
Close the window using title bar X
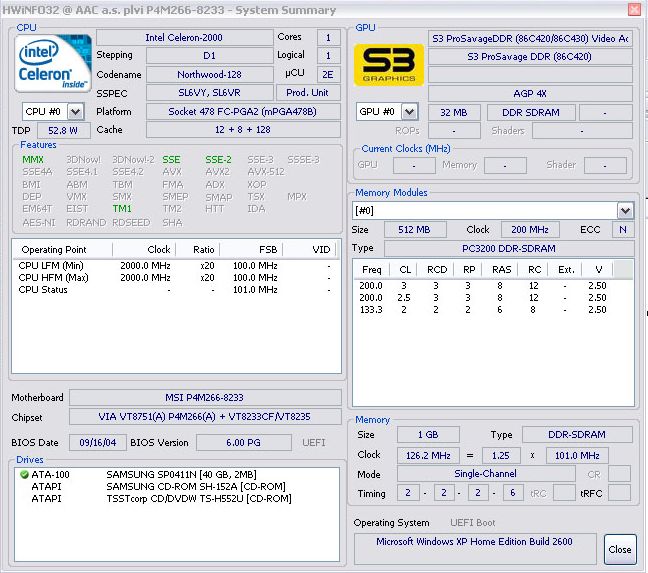(x=632, y=10)
